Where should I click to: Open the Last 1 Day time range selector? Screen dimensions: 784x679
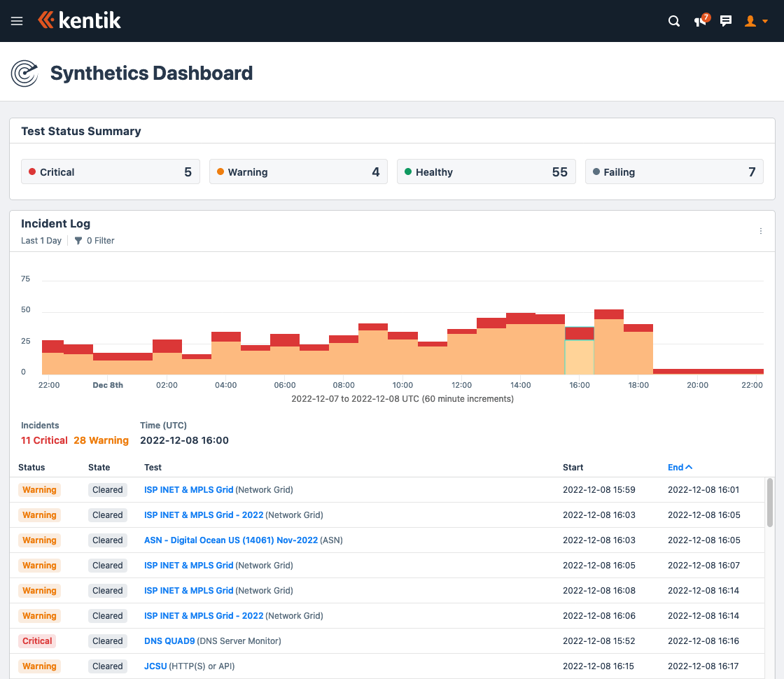click(41, 240)
